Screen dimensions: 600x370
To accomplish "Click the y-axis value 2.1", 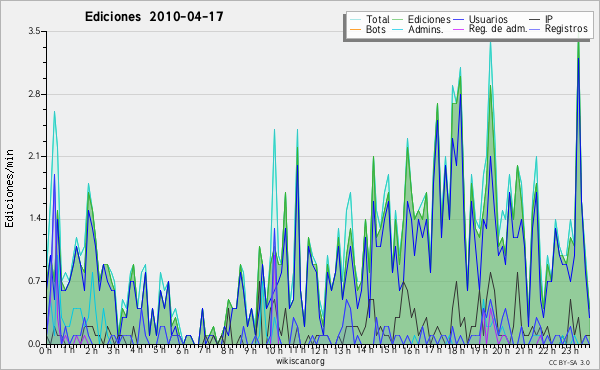I will pyautogui.click(x=34, y=156).
